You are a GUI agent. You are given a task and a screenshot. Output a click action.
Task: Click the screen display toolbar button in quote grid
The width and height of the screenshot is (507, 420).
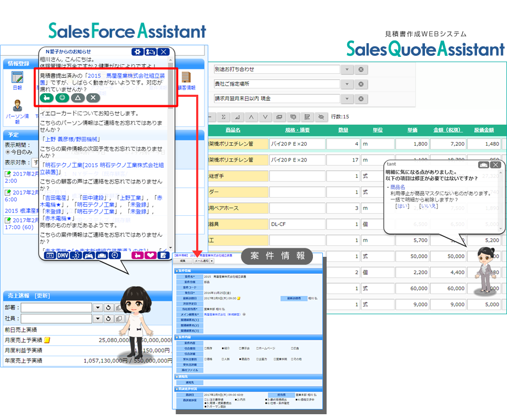click(293, 117)
